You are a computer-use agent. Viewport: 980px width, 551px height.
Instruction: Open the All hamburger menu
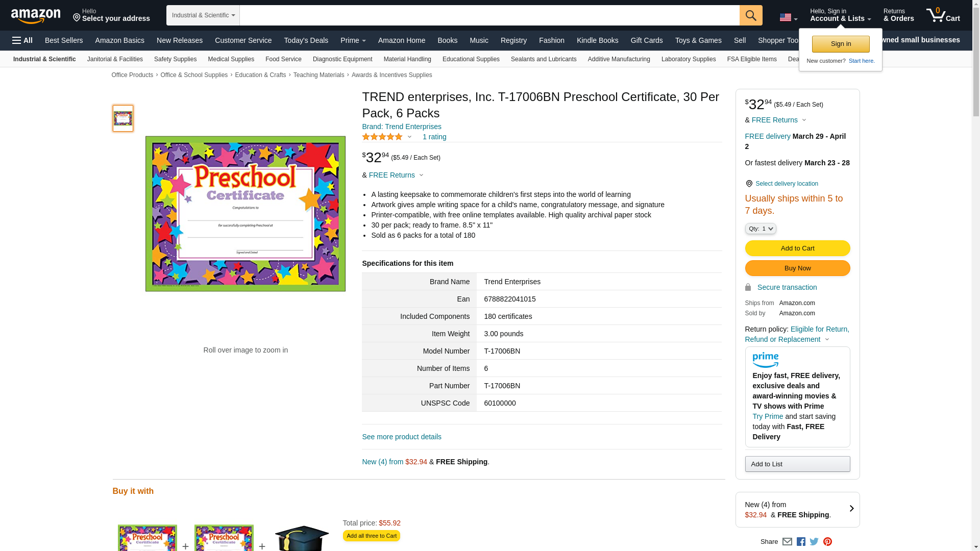tap(22, 40)
